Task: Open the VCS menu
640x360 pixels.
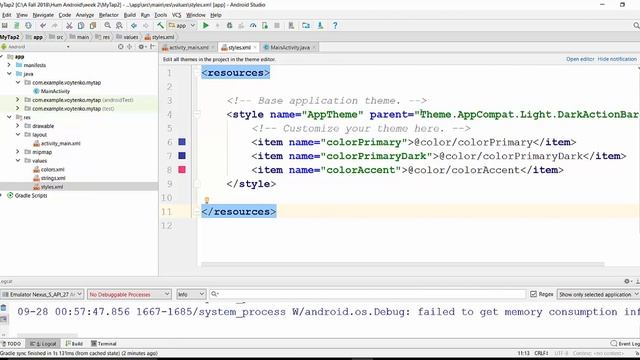Action: point(176,15)
